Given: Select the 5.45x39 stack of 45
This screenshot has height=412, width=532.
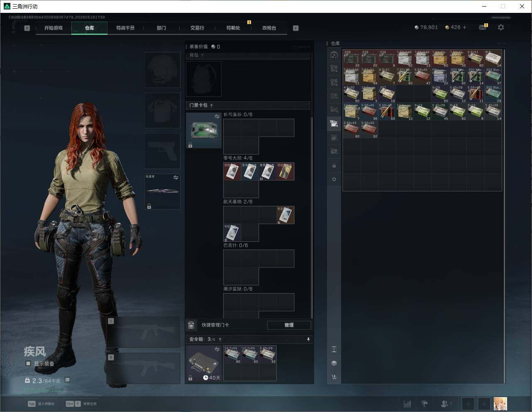Looking at the screenshot, I should point(440,112).
